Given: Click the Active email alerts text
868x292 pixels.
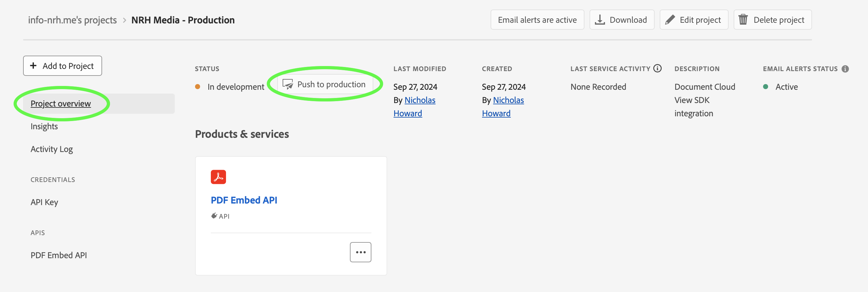Looking at the screenshot, I should pos(786,87).
